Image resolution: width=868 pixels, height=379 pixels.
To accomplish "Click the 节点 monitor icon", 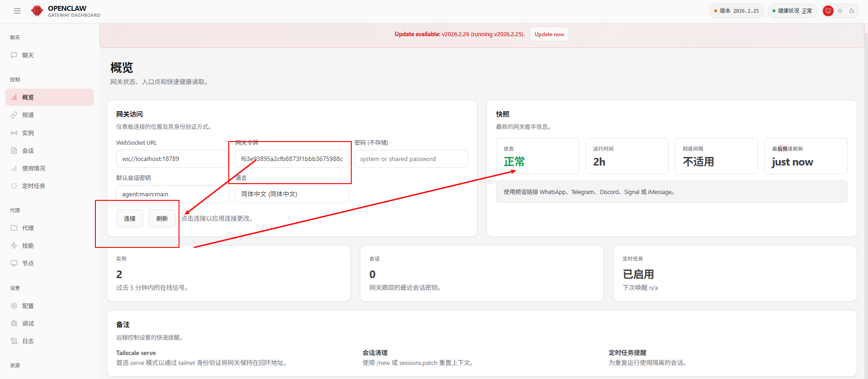I will [14, 263].
